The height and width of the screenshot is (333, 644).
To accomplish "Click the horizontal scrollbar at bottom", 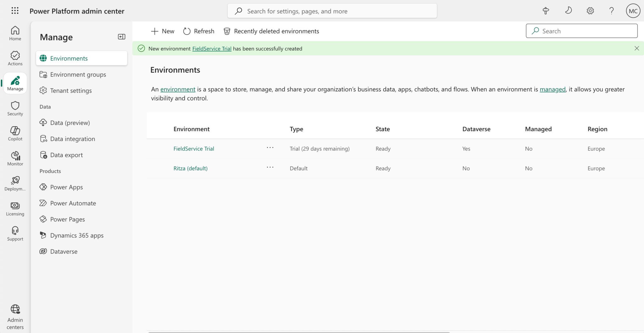I will click(x=299, y=332).
